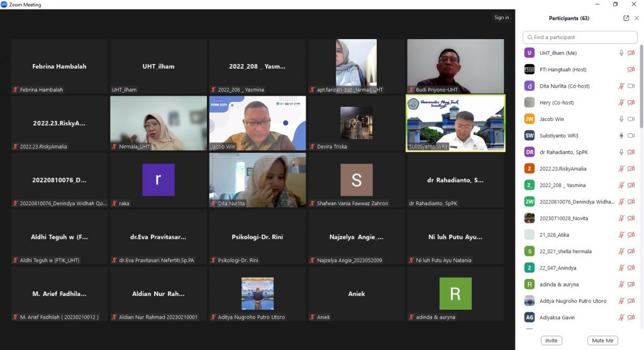Screen dimensions: 644x350
Task: Select Dita Nurlita's video tile
Action: coord(257,180)
